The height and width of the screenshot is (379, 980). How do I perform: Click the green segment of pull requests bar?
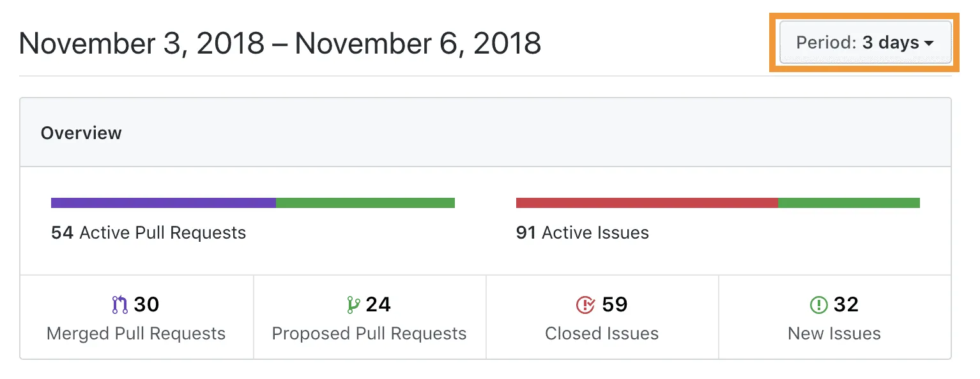[x=365, y=203]
